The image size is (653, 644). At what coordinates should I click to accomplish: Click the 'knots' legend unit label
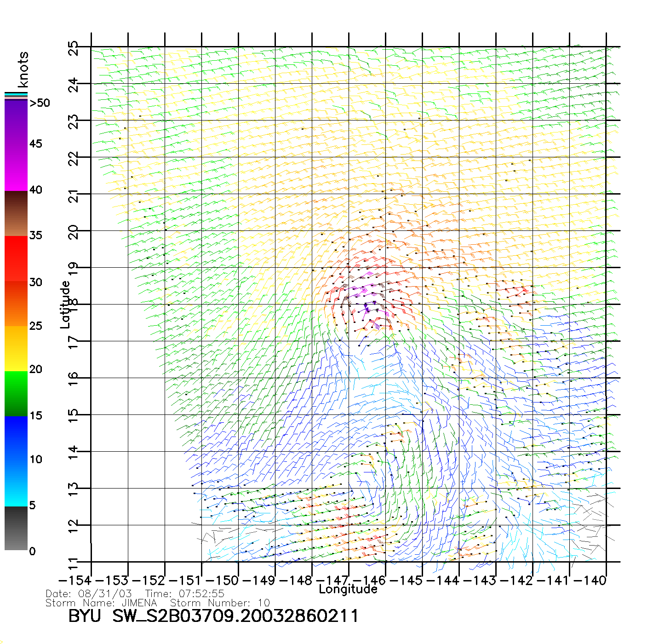23,69
